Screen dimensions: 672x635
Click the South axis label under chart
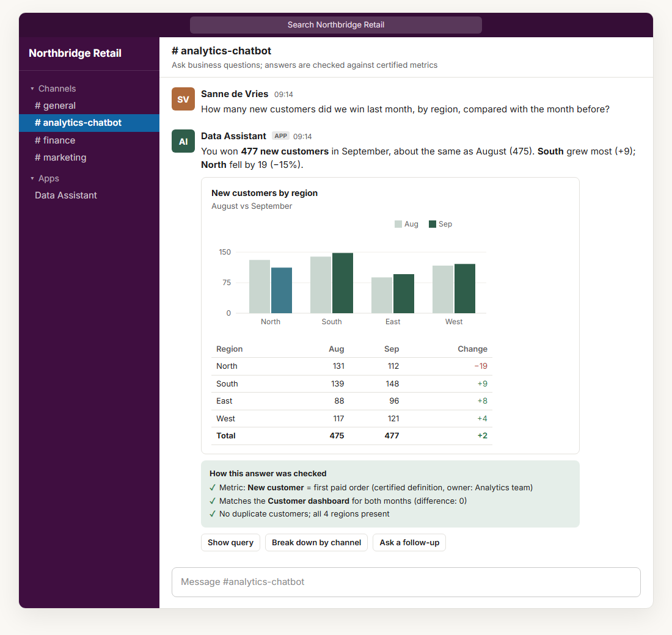click(x=332, y=322)
